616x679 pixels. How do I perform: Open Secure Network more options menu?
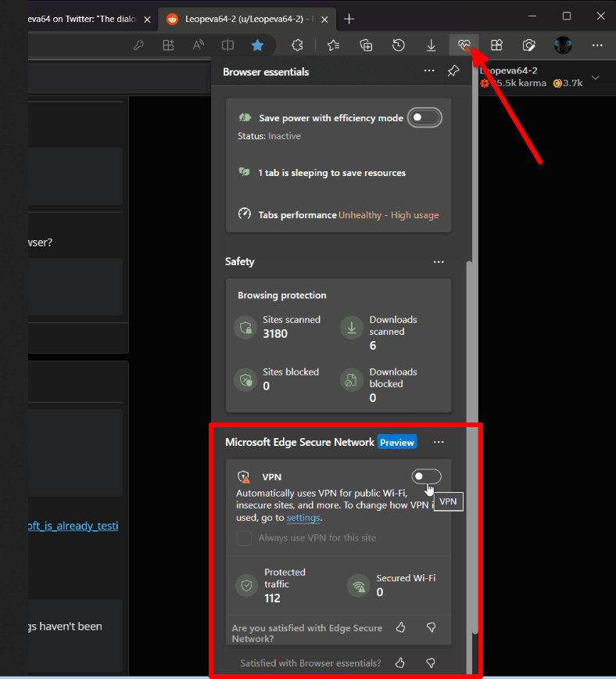439,442
